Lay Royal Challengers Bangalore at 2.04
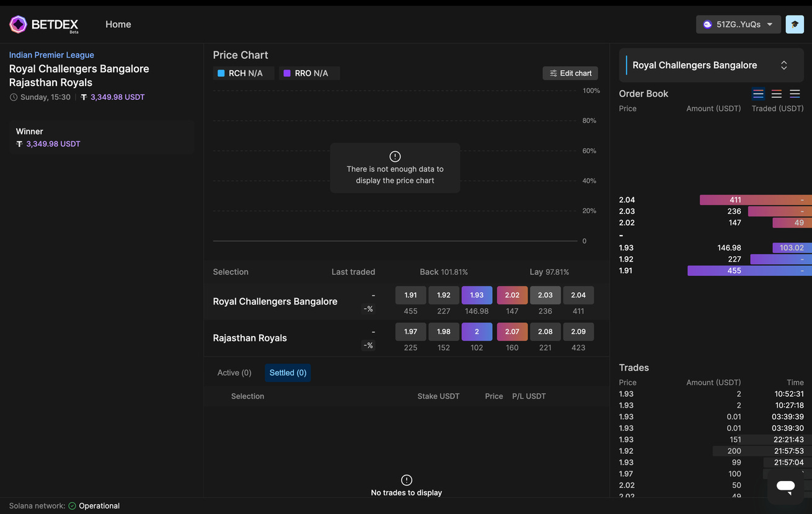 pyautogui.click(x=578, y=295)
